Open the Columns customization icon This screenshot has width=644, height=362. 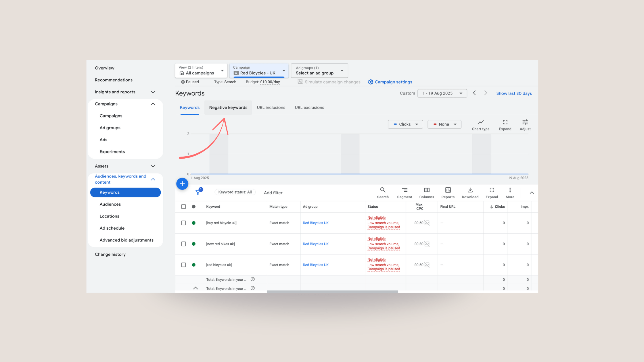coord(426,192)
